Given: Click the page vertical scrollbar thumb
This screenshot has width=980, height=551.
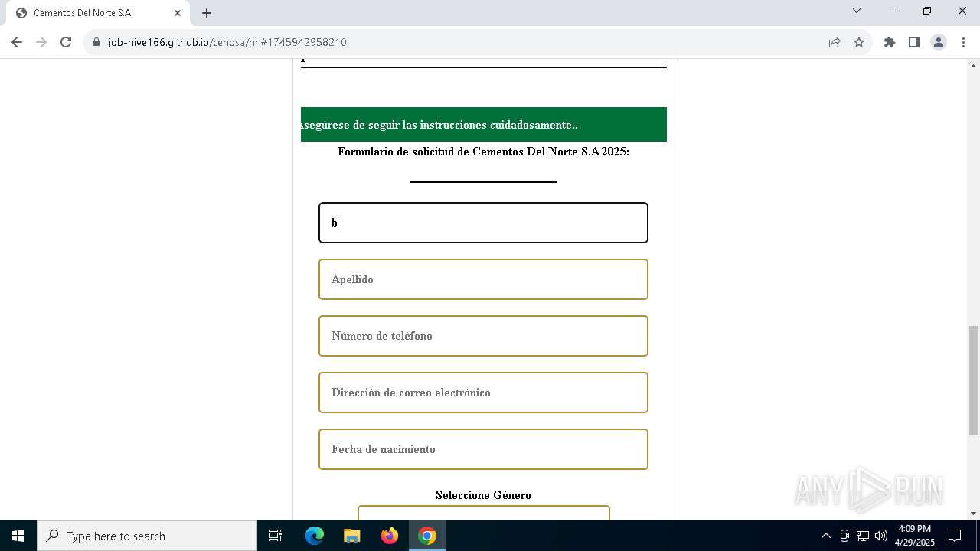Looking at the screenshot, I should (x=973, y=380).
